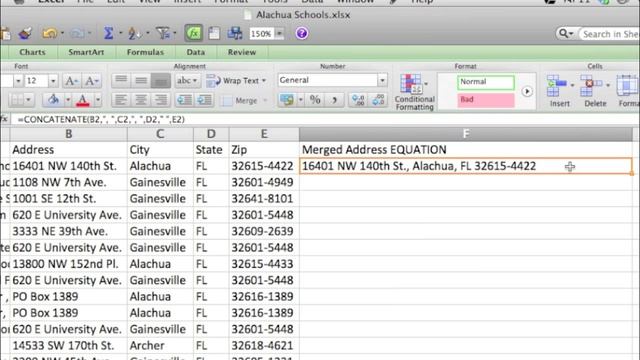This screenshot has width=640, height=360.
Task: Select column B header
Action: pos(69,134)
